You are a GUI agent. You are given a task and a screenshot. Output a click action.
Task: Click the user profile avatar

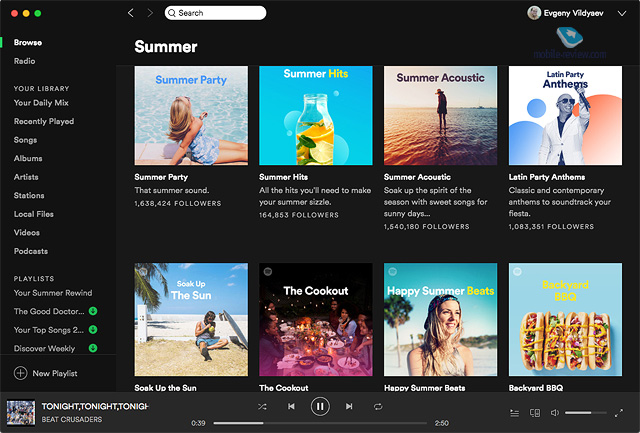pyautogui.click(x=534, y=13)
